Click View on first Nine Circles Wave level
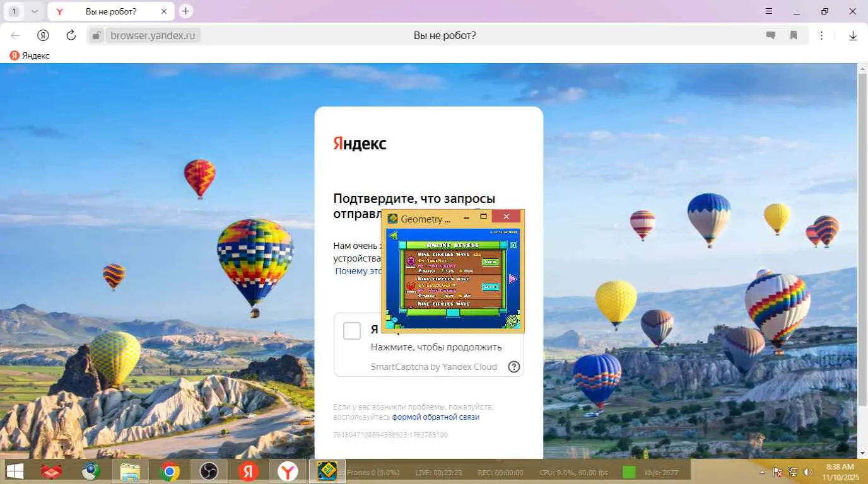The height and width of the screenshot is (484, 868). click(490, 262)
